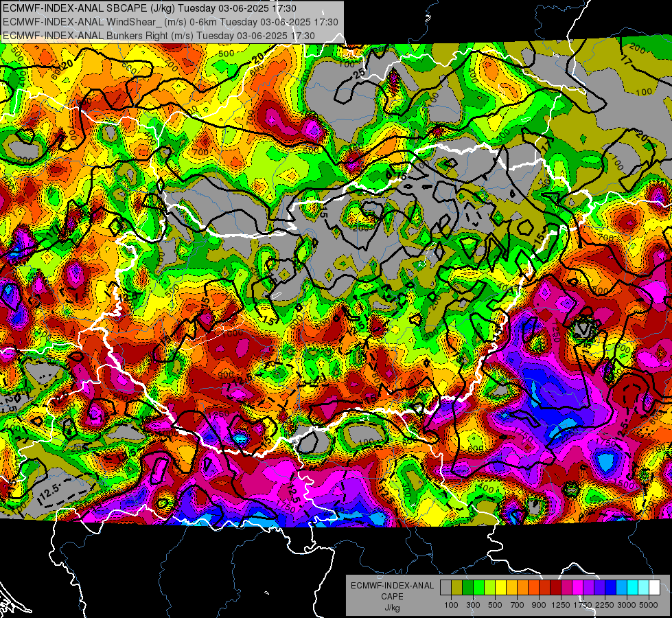Click the pure blue legend swatch
672x618 pixels.
[x=611, y=588]
